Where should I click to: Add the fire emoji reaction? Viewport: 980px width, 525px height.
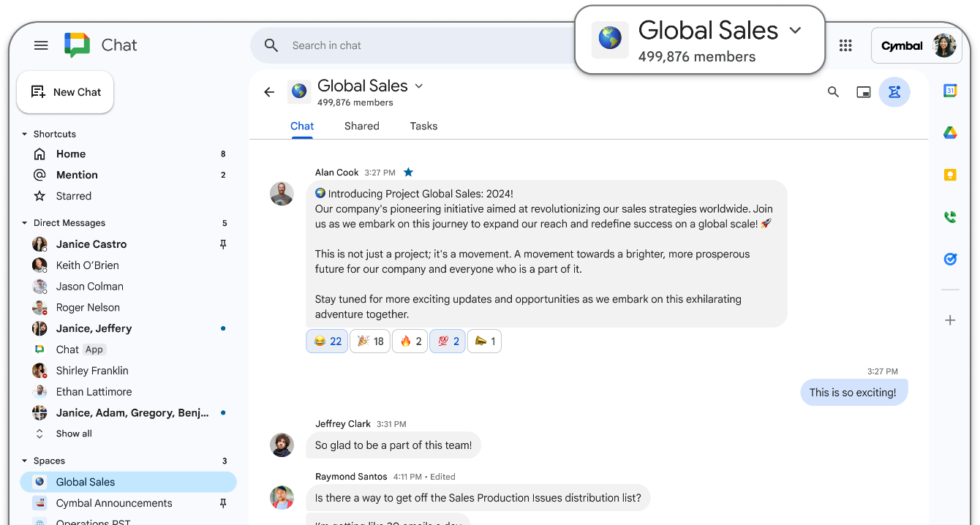coord(410,341)
